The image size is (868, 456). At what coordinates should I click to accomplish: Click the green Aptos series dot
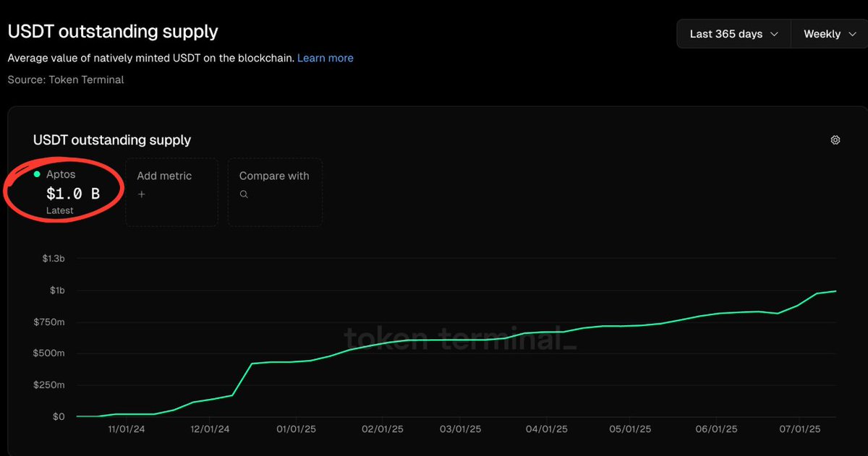tap(37, 175)
